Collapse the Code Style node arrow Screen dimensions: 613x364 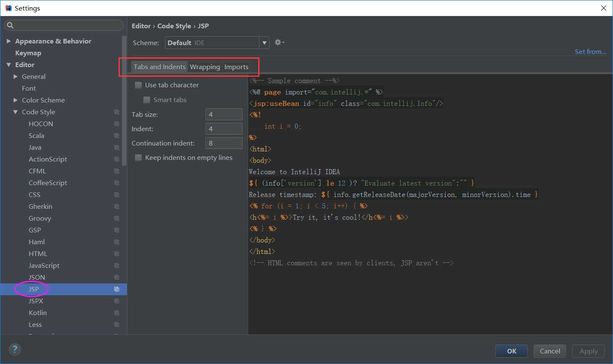[16, 112]
